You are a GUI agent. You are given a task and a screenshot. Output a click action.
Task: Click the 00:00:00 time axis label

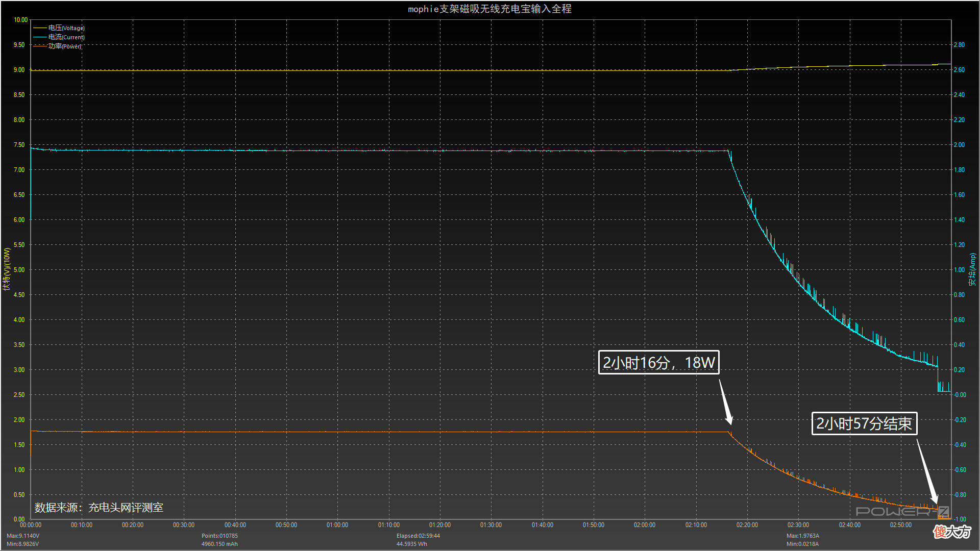tap(31, 525)
